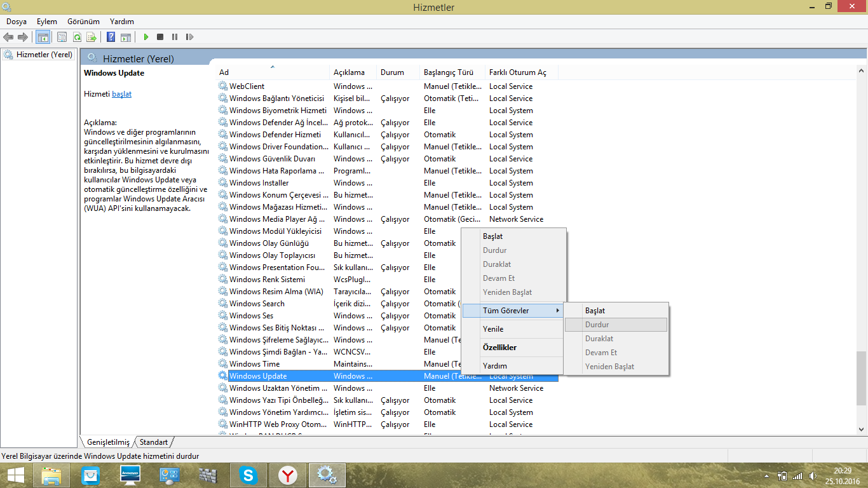Viewport: 868px width, 488px height.
Task: Click the gear icon beside WebClient service
Action: click(222, 86)
